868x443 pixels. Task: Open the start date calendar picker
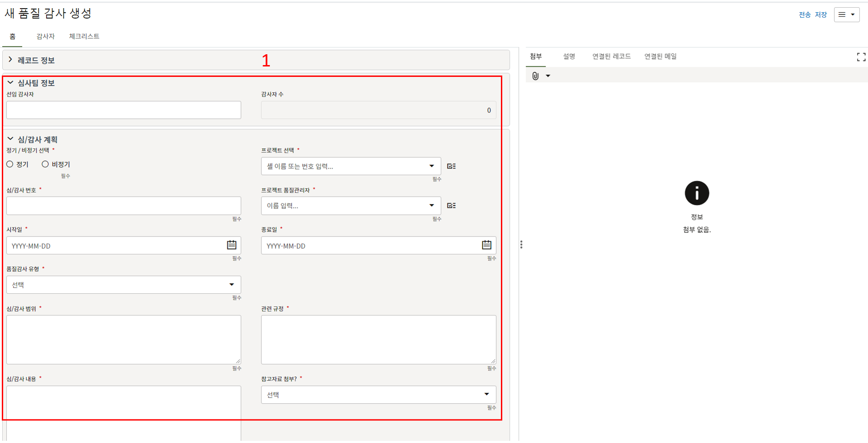[231, 245]
